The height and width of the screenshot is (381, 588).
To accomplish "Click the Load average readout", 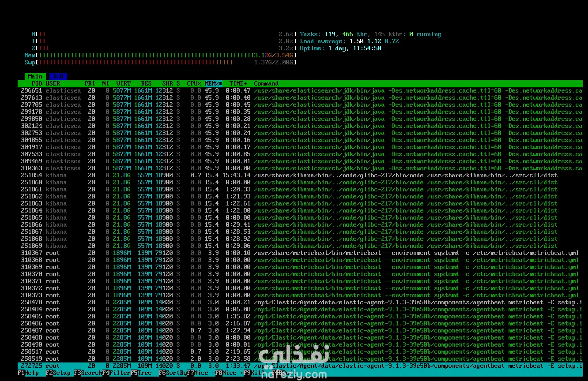I will (349, 41).
